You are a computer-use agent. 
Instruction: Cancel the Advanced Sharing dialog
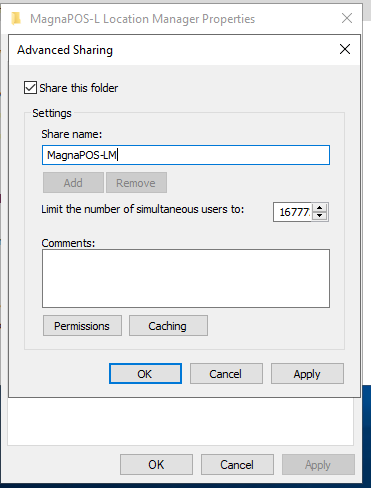(x=226, y=374)
